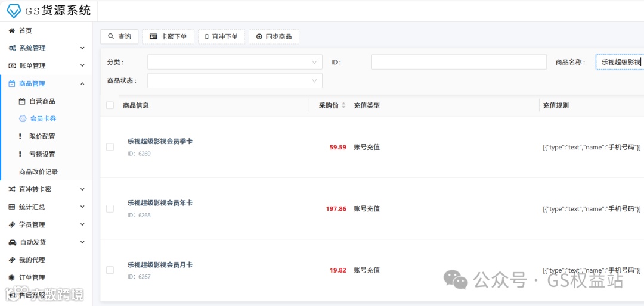Click price 19.82
This screenshot has height=306, width=644.
pyautogui.click(x=338, y=270)
